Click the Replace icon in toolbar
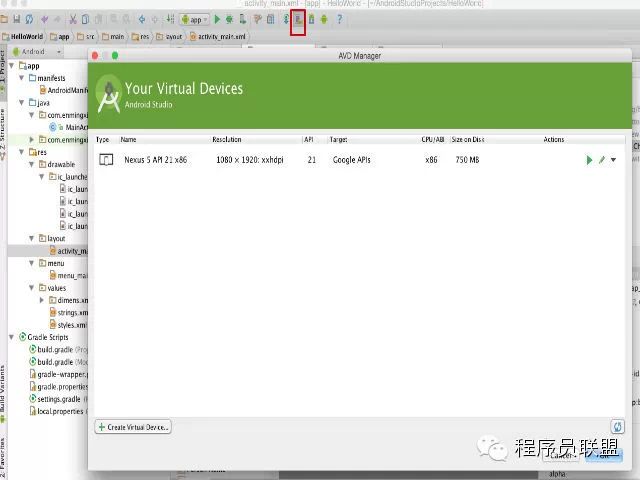640x480 pixels. (127, 19)
